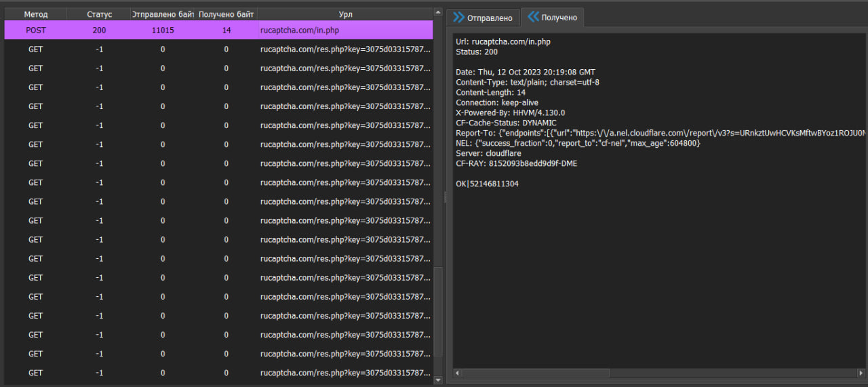Click the response panel horizontal scrollbar thumb
868x387 pixels.
pyautogui.click(x=536, y=373)
